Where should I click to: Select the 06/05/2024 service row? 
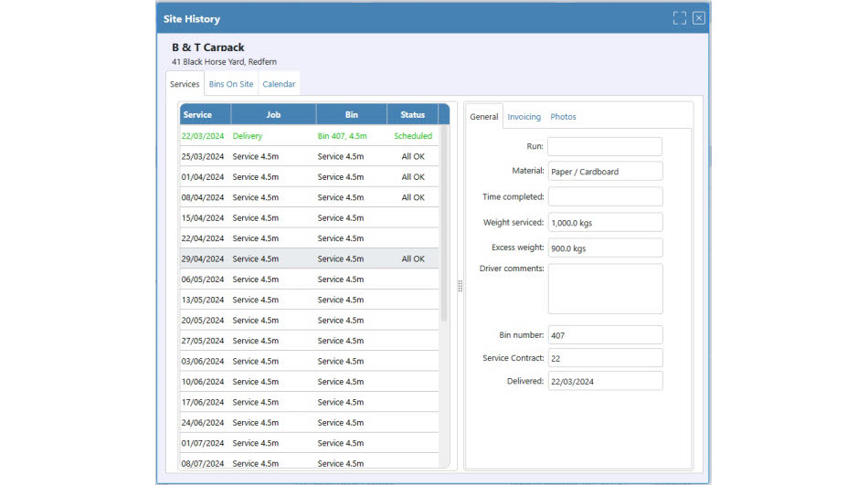coord(309,279)
